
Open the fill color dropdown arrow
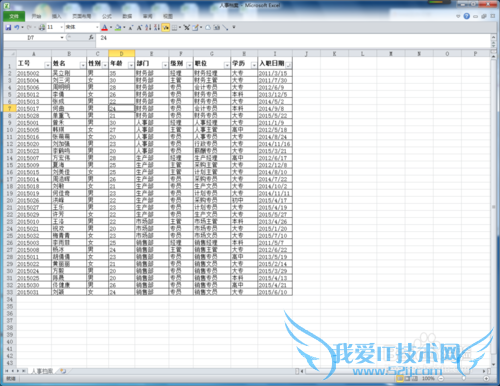(124, 27)
